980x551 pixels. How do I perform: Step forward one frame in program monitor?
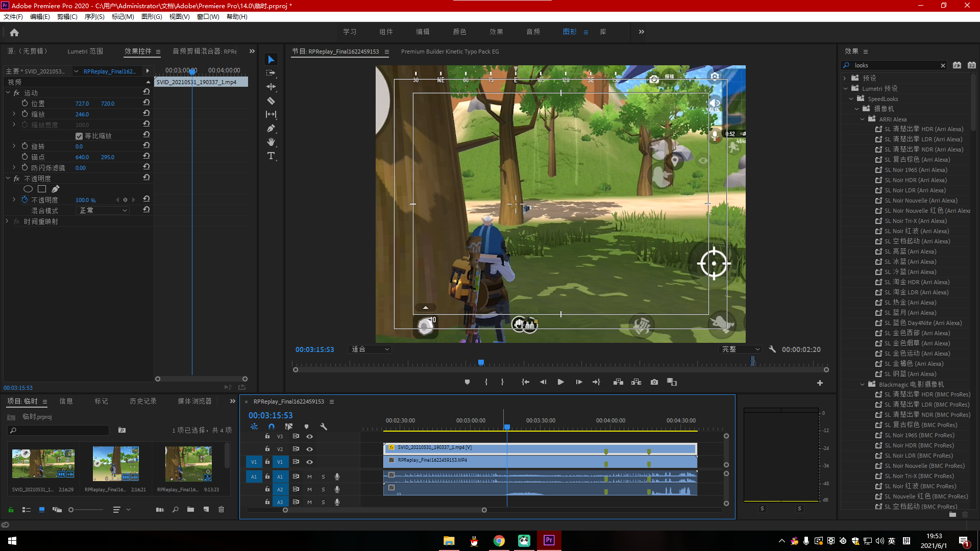[579, 382]
